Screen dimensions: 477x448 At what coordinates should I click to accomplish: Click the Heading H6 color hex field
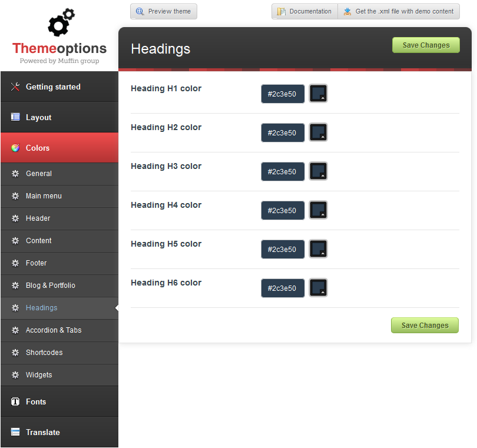283,288
